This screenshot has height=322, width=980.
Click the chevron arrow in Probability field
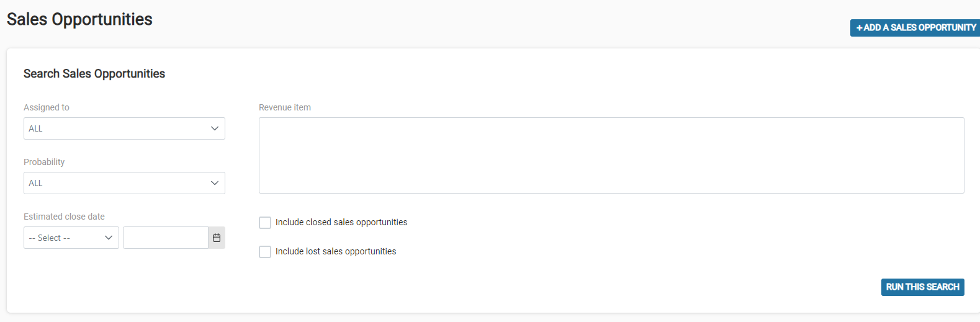[215, 183]
